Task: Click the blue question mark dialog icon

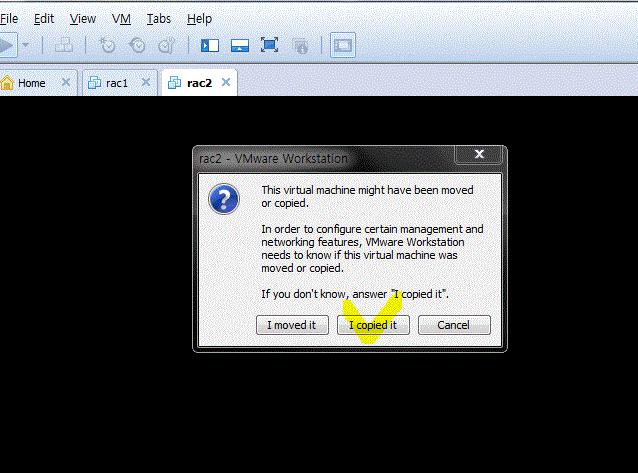Action: coord(224,199)
